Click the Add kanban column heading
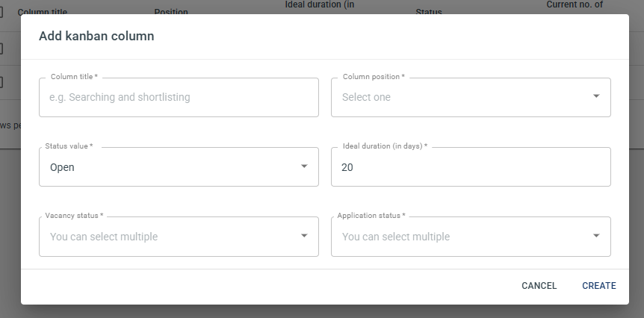Screen dimensions: 644x318 (96, 36)
